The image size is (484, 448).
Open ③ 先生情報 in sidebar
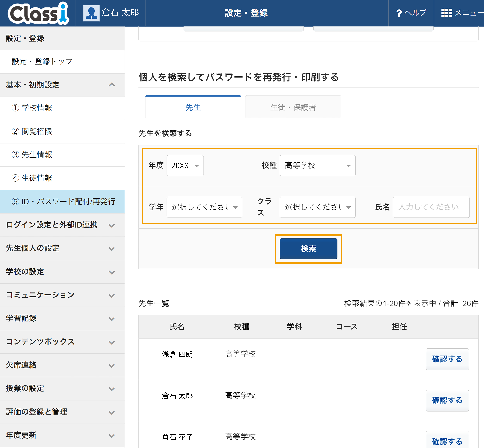tap(62, 155)
